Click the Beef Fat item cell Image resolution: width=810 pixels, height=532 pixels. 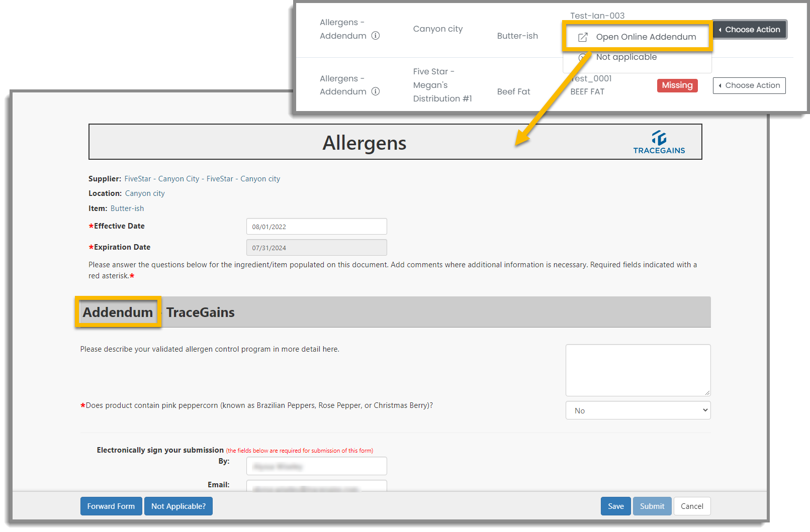513,91
